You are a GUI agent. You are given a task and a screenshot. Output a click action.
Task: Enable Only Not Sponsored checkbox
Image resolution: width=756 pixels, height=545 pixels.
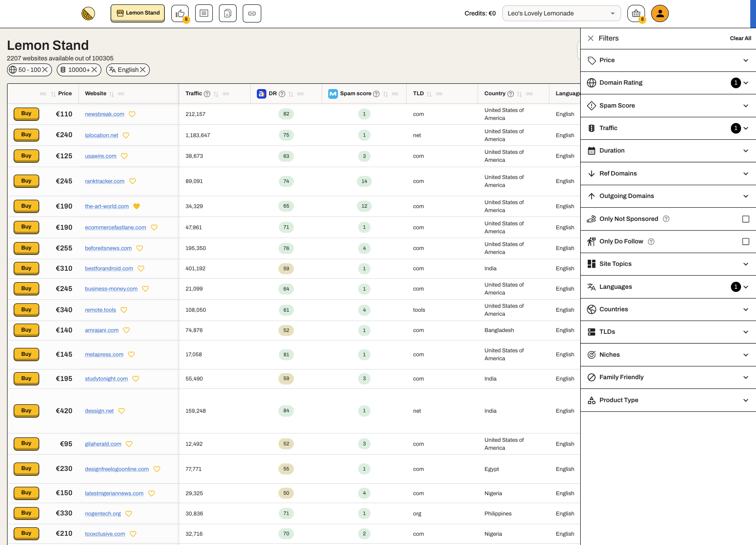click(x=745, y=219)
